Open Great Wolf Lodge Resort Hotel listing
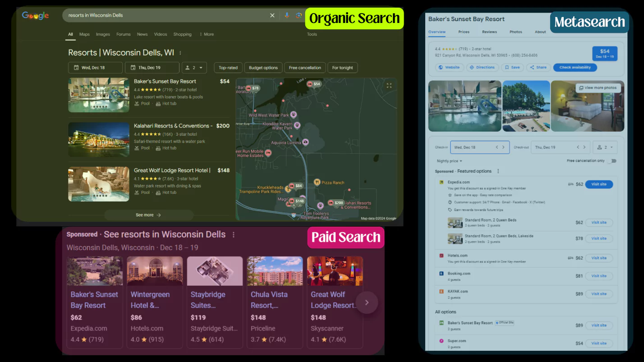The height and width of the screenshot is (362, 644). click(x=149, y=184)
